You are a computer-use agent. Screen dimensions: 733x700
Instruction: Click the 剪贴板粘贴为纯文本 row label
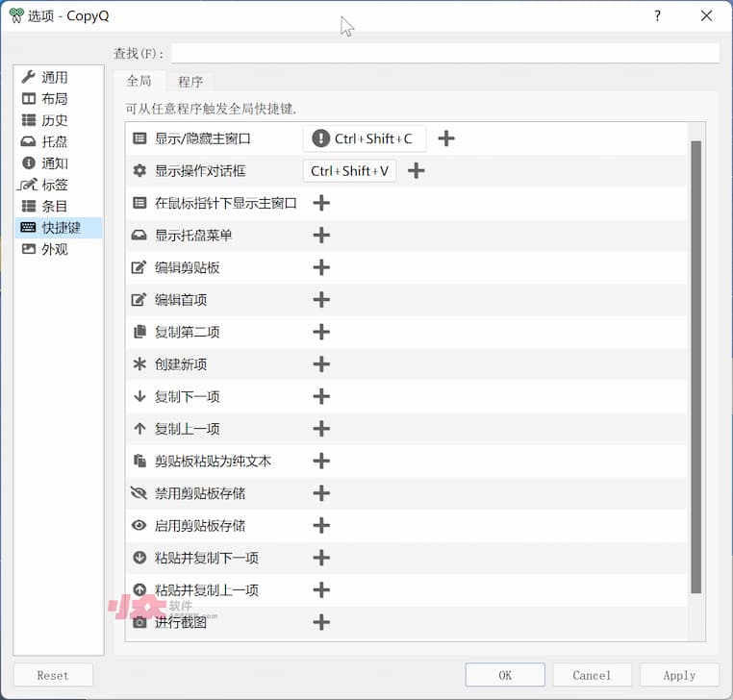coord(213,462)
